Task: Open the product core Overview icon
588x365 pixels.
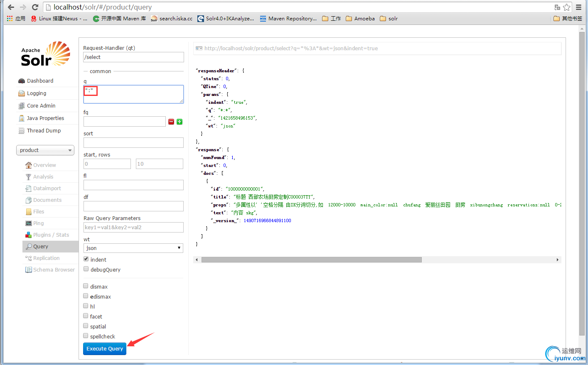Action: click(29, 165)
